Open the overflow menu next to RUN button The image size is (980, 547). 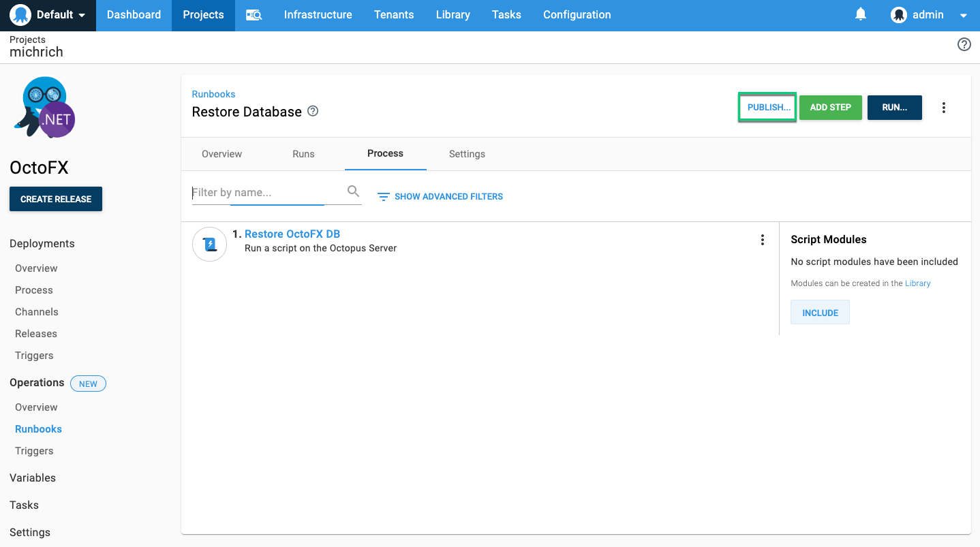click(x=943, y=107)
